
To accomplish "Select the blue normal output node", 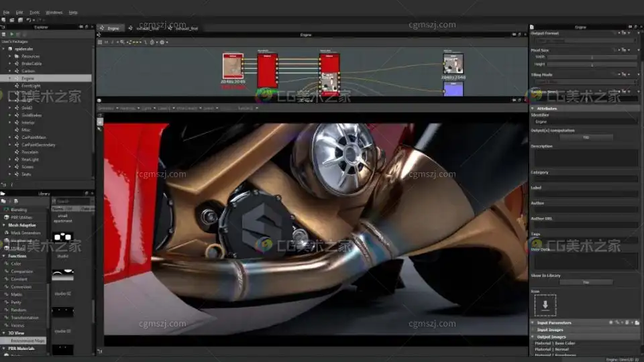I will 453,88.
